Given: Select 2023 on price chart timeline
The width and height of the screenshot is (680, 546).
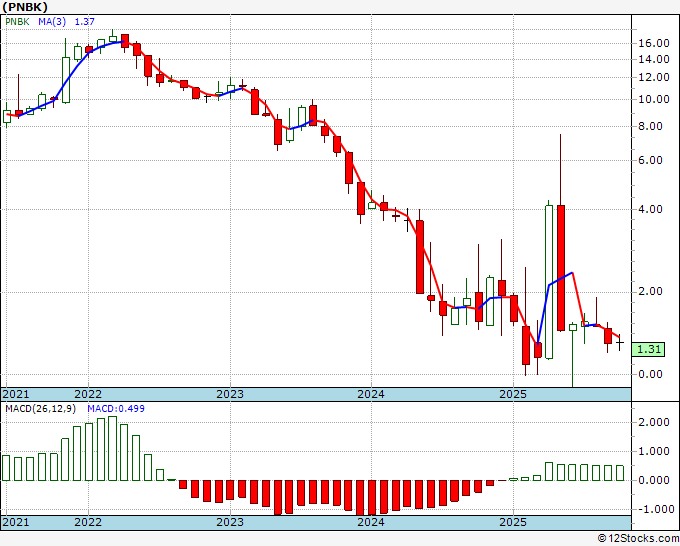Looking at the screenshot, I should pos(230,394).
